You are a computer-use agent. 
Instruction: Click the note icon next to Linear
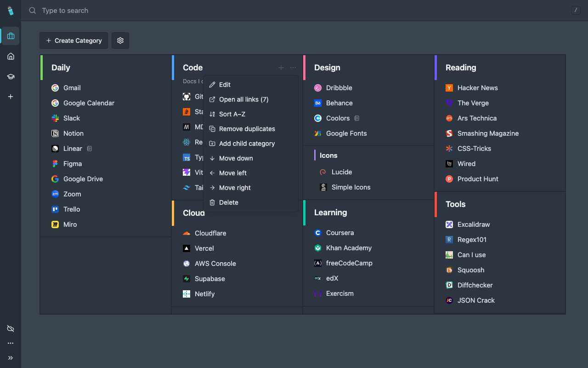tap(90, 149)
